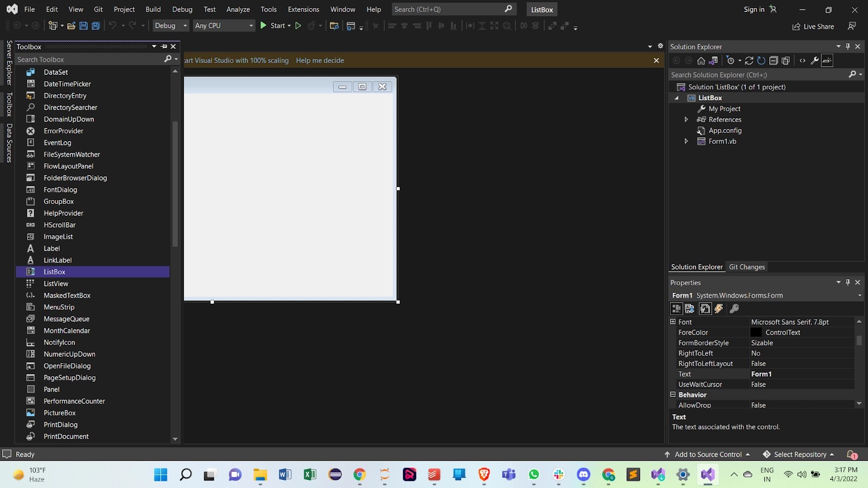868x488 pixels.
Task: Click the New Project toolbar icon
Action: 53,25
